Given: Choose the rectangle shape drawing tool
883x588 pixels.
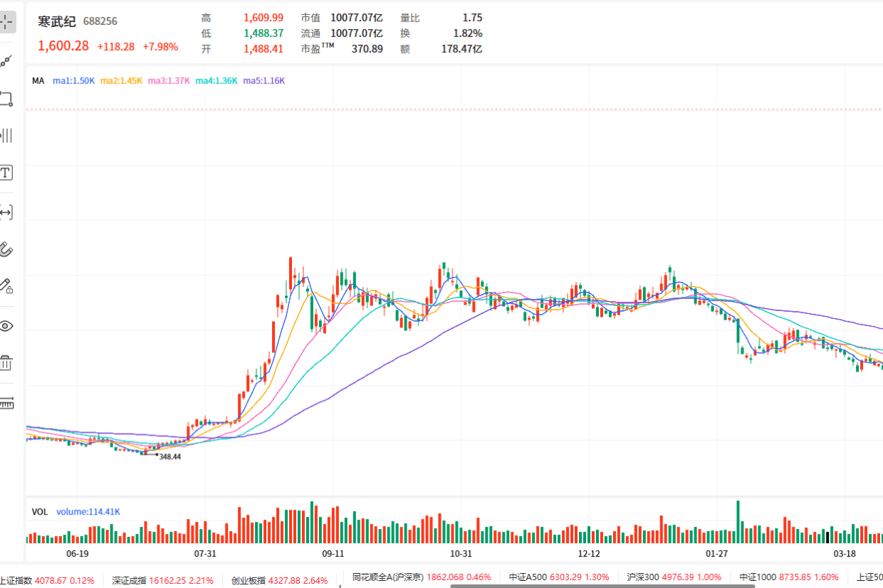Looking at the screenshot, I should pos(6,98).
